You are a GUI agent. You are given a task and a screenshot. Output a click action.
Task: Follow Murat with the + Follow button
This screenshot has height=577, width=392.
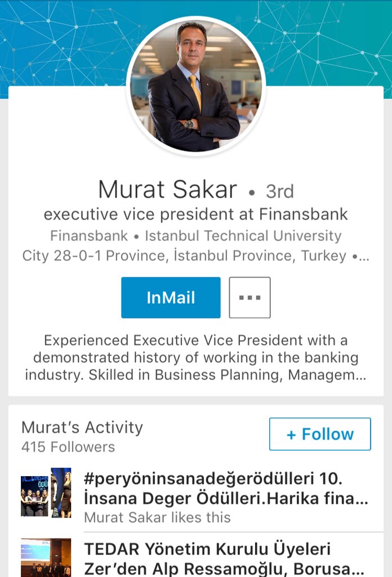[320, 434]
